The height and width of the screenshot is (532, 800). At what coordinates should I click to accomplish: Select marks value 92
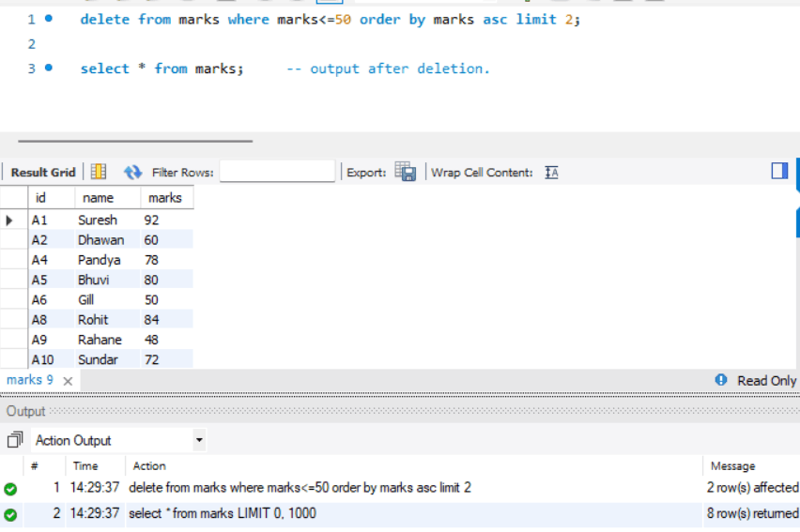point(167,220)
